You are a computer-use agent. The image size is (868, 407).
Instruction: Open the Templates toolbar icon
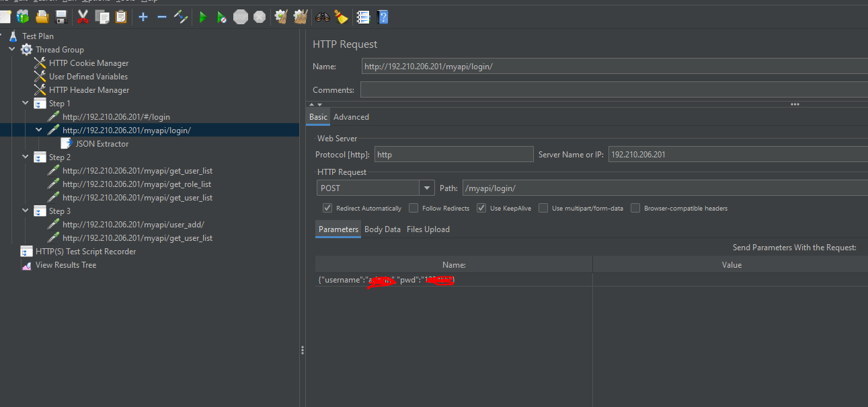coord(23,17)
